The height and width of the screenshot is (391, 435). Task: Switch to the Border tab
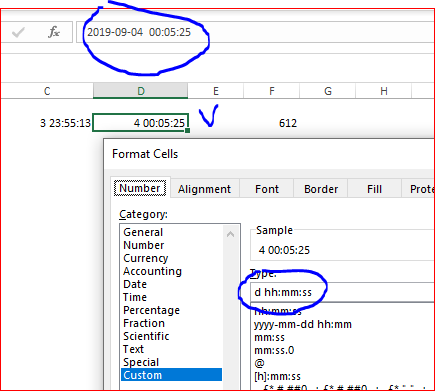(321, 189)
